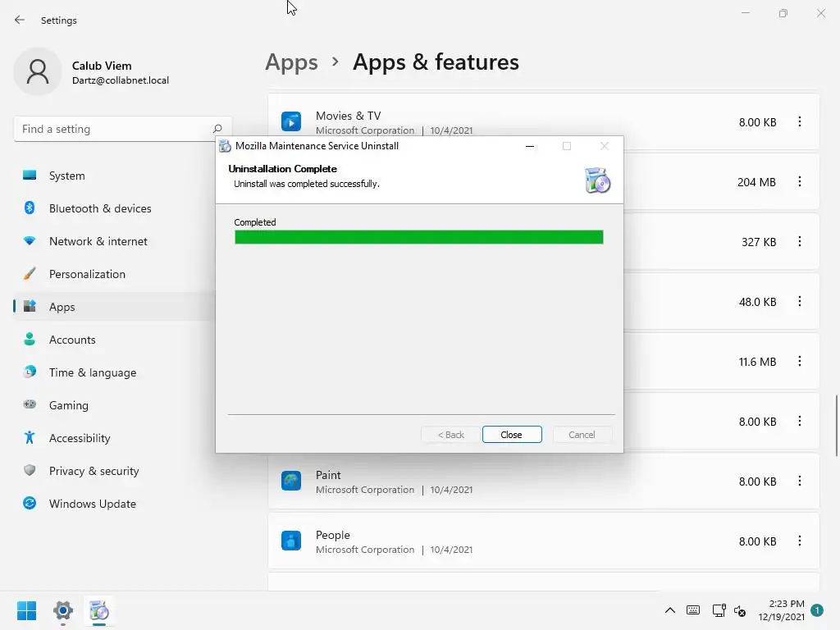Click the Personalization paintbrush icon
840x630 pixels.
(x=30, y=274)
